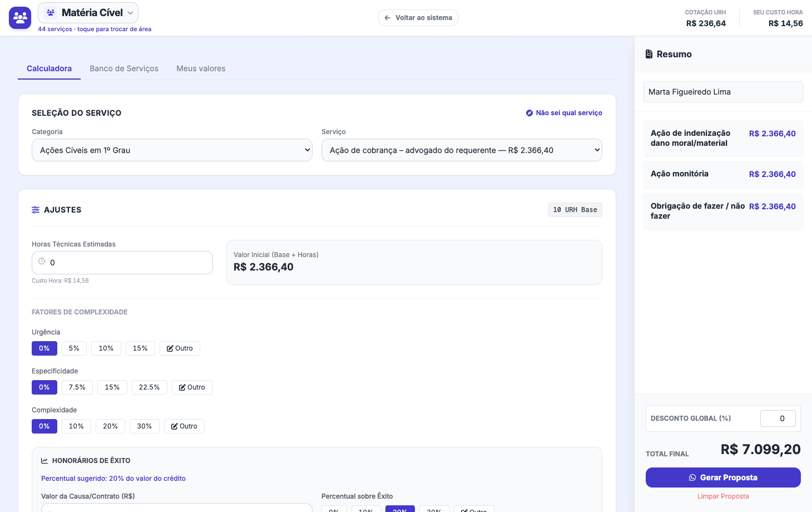This screenshot has height=512, width=812.
Task: Switch to Calculadora tab
Action: (49, 68)
